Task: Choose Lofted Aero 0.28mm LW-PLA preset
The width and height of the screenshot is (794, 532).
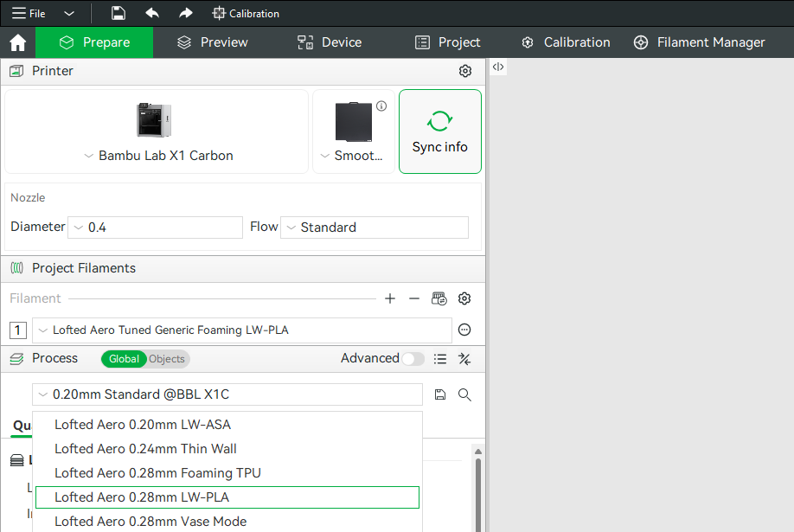Action: pos(227,497)
